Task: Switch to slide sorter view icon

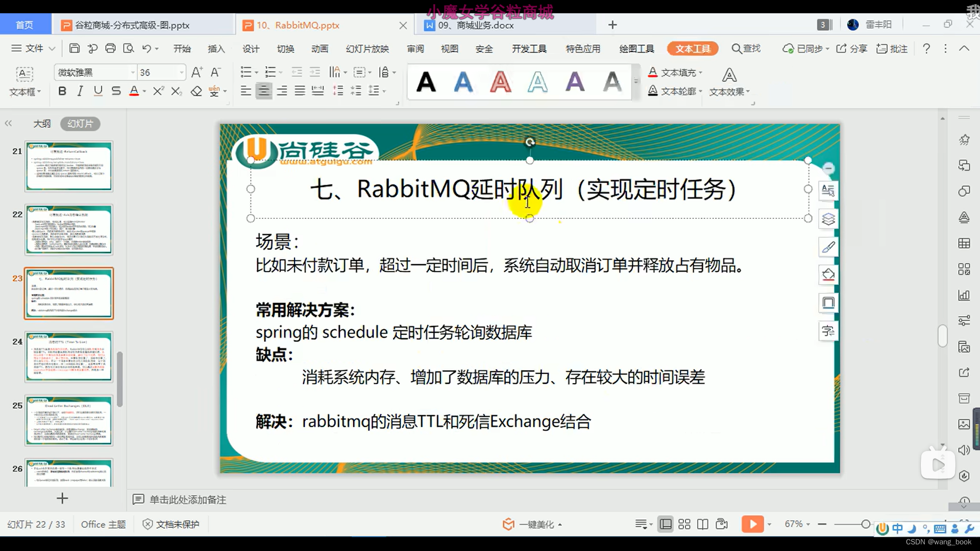Action: tap(684, 524)
